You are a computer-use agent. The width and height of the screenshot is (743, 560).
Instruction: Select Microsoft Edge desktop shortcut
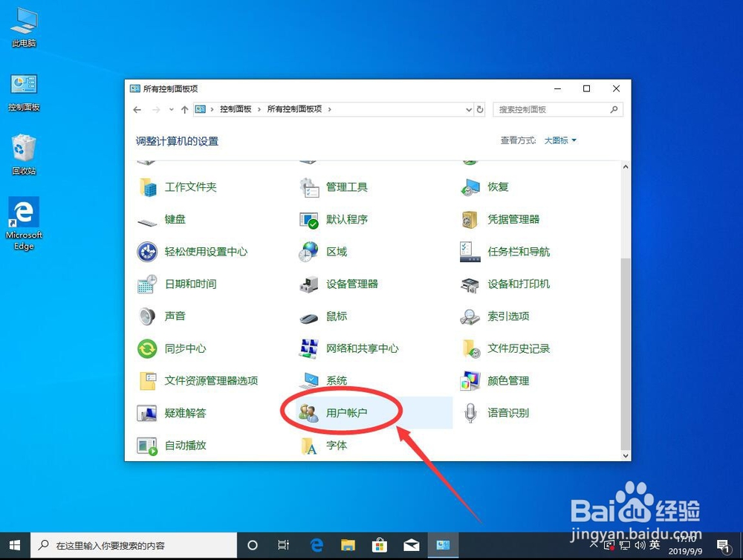click(24, 224)
